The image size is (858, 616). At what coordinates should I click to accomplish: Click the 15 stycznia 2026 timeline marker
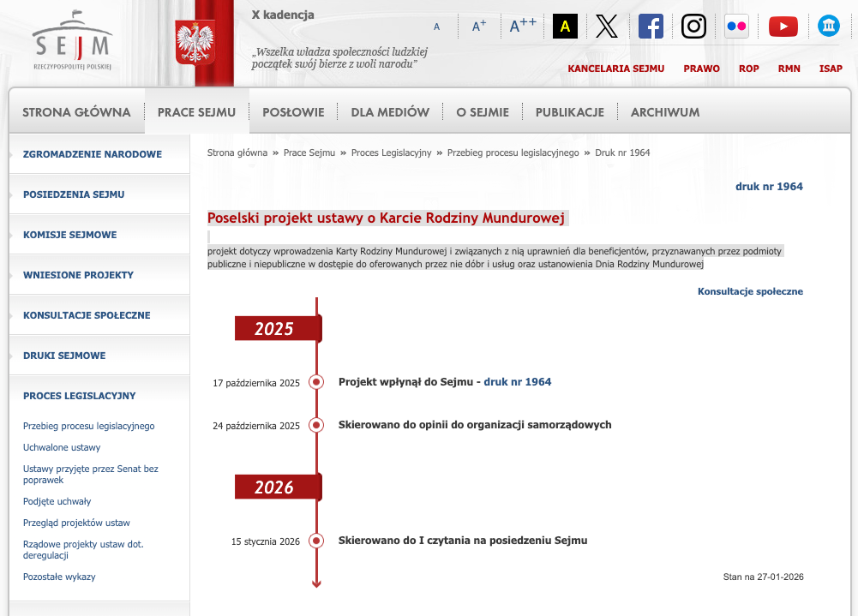tap(316, 541)
